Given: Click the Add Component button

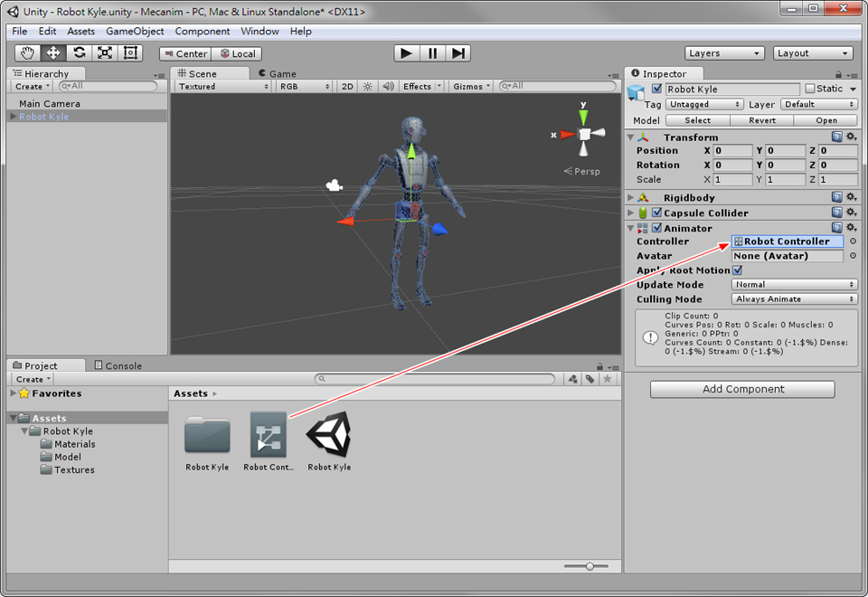Looking at the screenshot, I should pos(742,389).
